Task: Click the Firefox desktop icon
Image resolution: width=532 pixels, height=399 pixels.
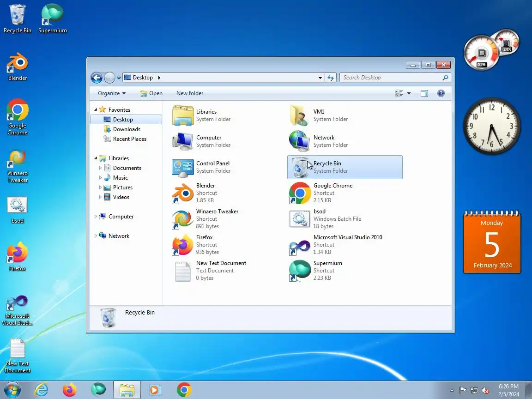Action: point(17,256)
